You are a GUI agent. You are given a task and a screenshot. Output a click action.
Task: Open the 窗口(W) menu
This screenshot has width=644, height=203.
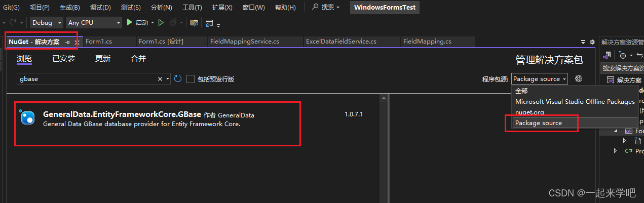click(253, 8)
